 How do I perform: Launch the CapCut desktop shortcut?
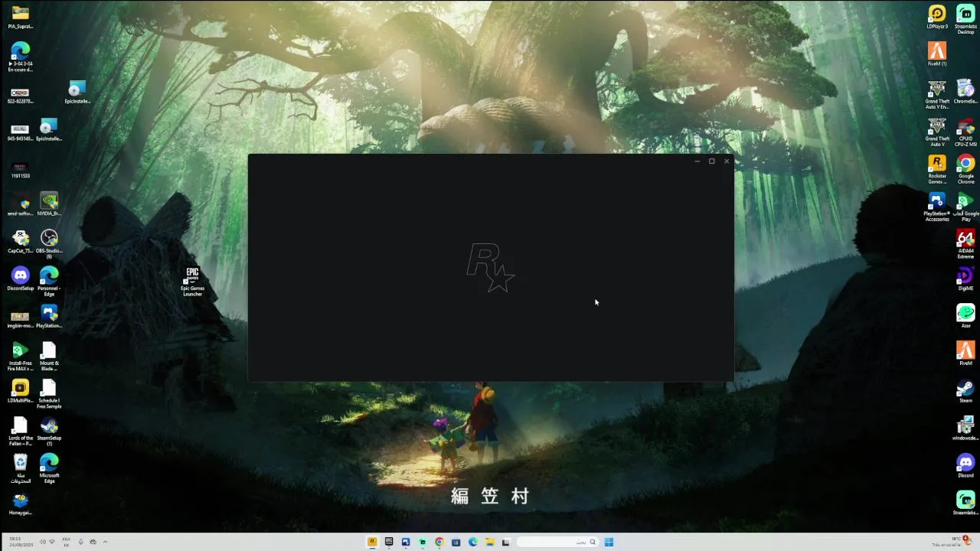coord(21,242)
